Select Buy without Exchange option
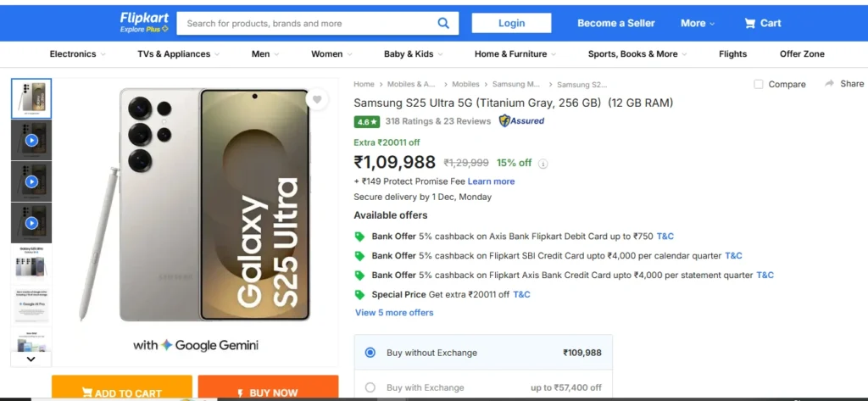 click(370, 353)
